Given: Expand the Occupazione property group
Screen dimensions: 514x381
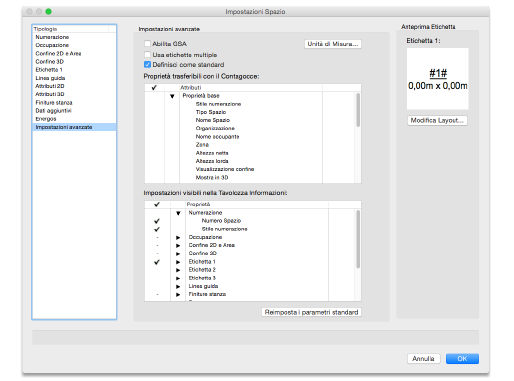Looking at the screenshot, I should (178, 237).
